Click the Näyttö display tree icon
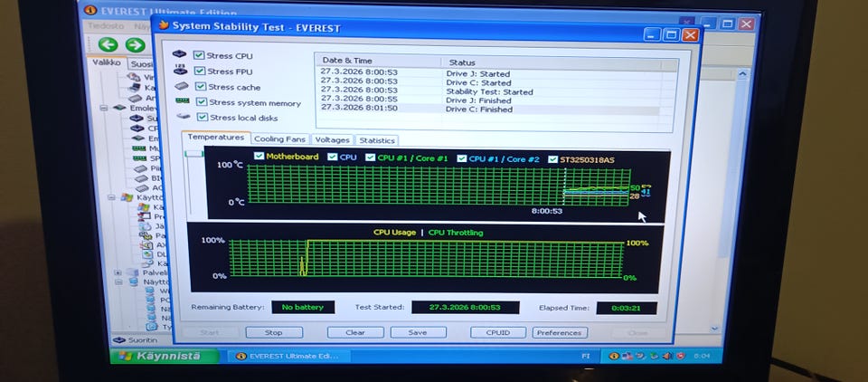868x382 pixels. coord(134,282)
